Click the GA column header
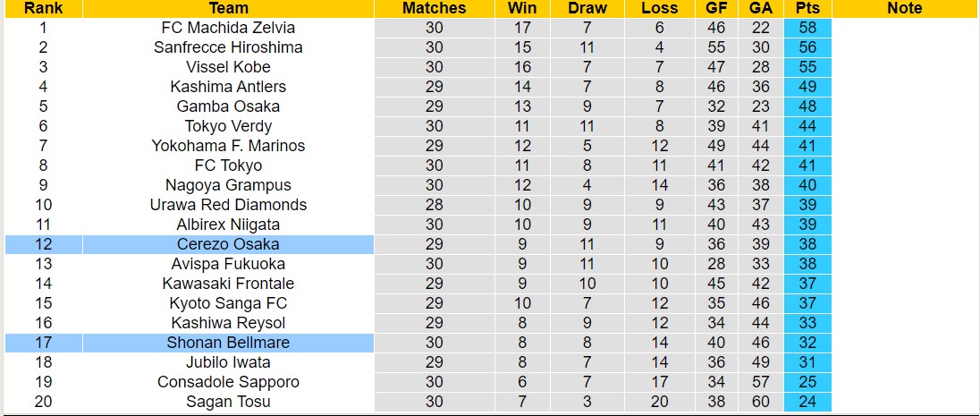Viewport: 980px width, 416px height. tap(762, 8)
